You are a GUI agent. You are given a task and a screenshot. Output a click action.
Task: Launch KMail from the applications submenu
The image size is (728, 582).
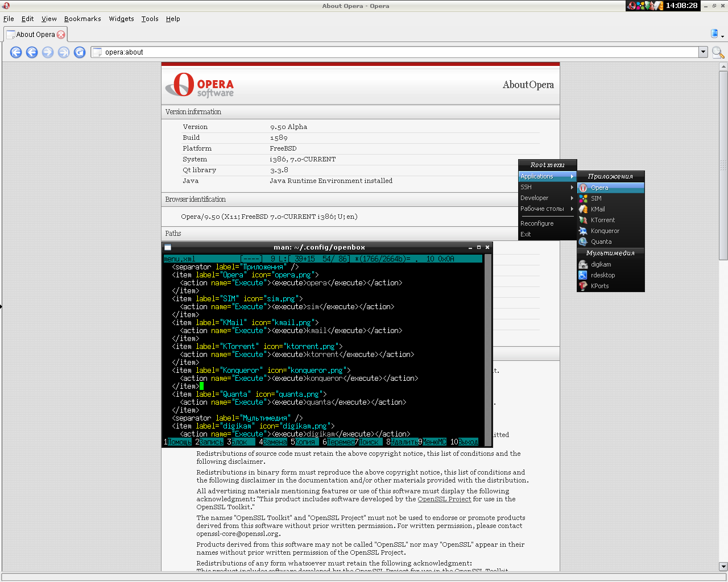point(611,210)
